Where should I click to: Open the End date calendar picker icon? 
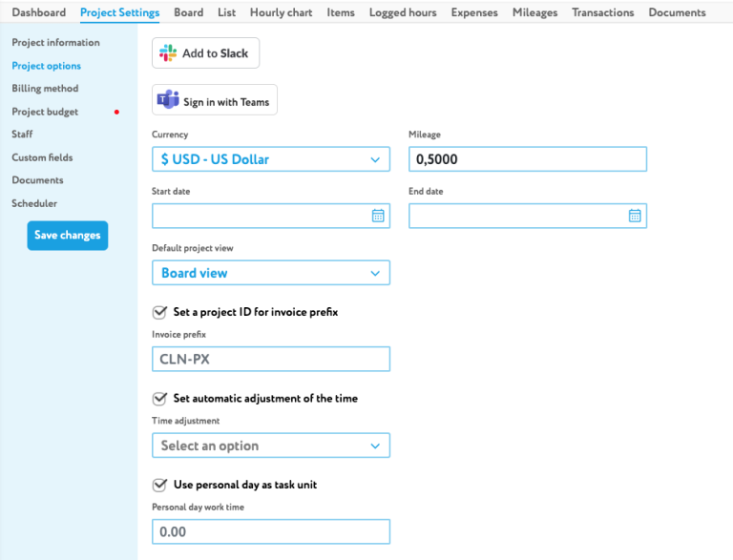(635, 216)
